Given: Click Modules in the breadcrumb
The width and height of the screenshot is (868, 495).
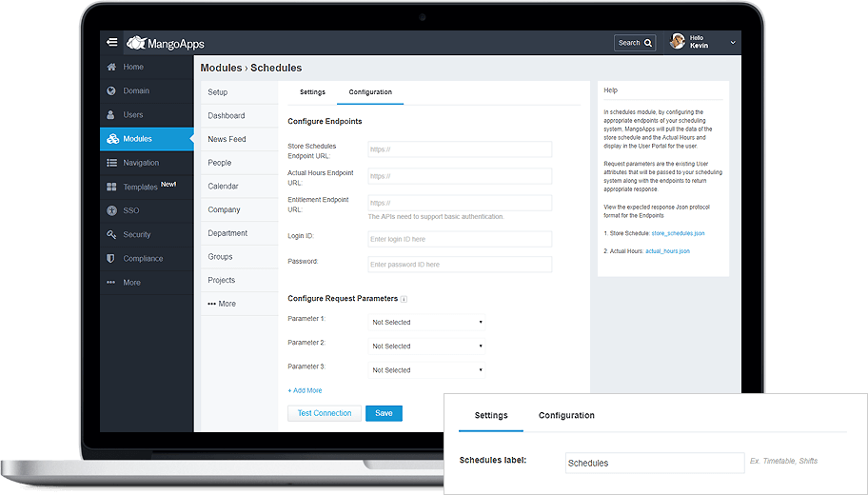Looking at the screenshot, I should [221, 68].
